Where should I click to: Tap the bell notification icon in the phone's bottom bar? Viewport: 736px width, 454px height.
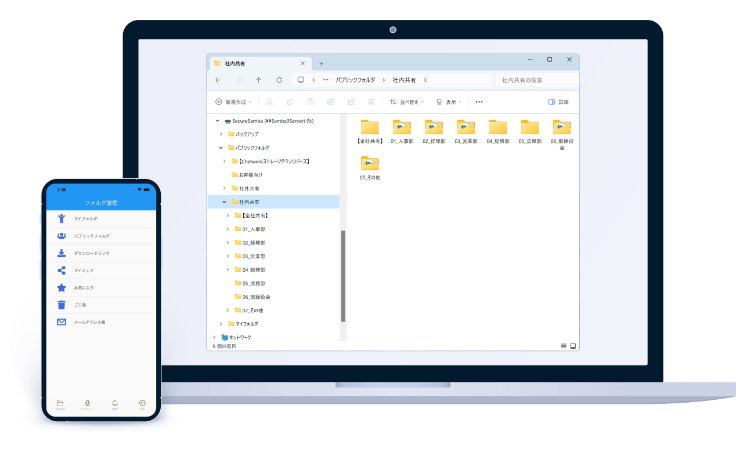[x=115, y=404]
